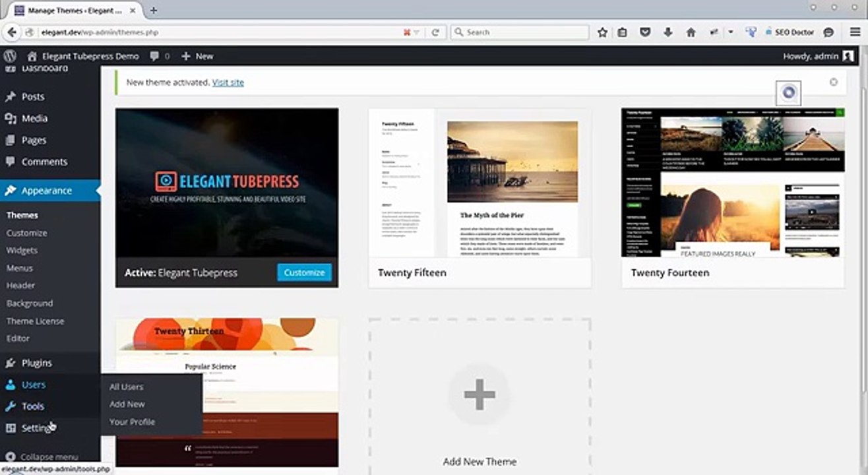Click the Tools wrench icon in the sidebar
Viewport: 868px width, 475px height.
point(10,406)
